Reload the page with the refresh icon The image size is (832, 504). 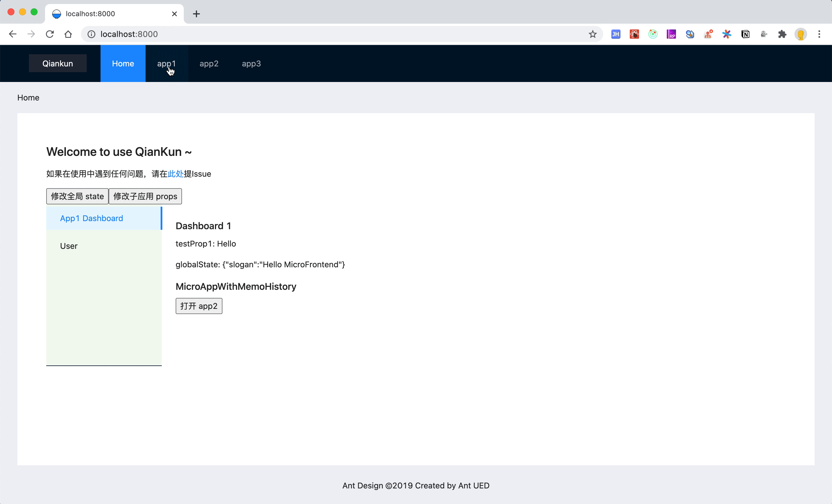pos(50,34)
